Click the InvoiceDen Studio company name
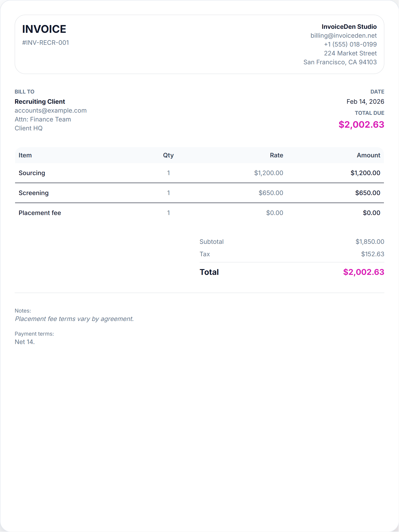The width and height of the screenshot is (399, 532). tap(349, 27)
